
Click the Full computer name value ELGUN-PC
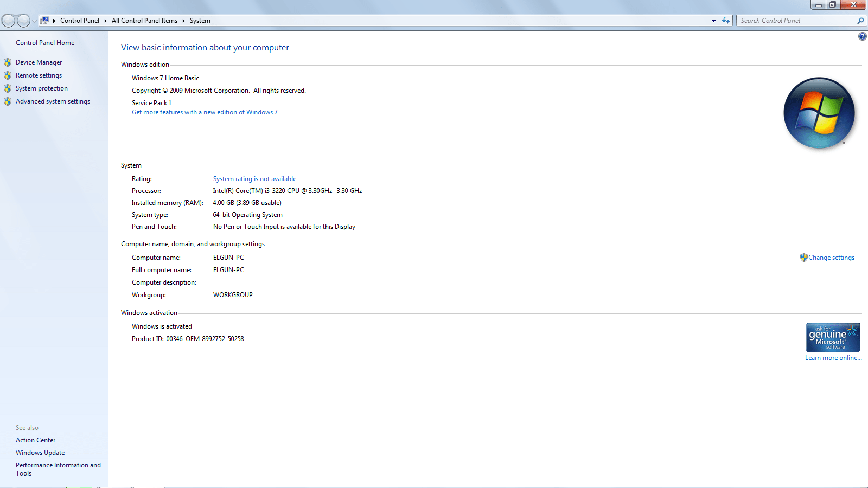[228, 270]
